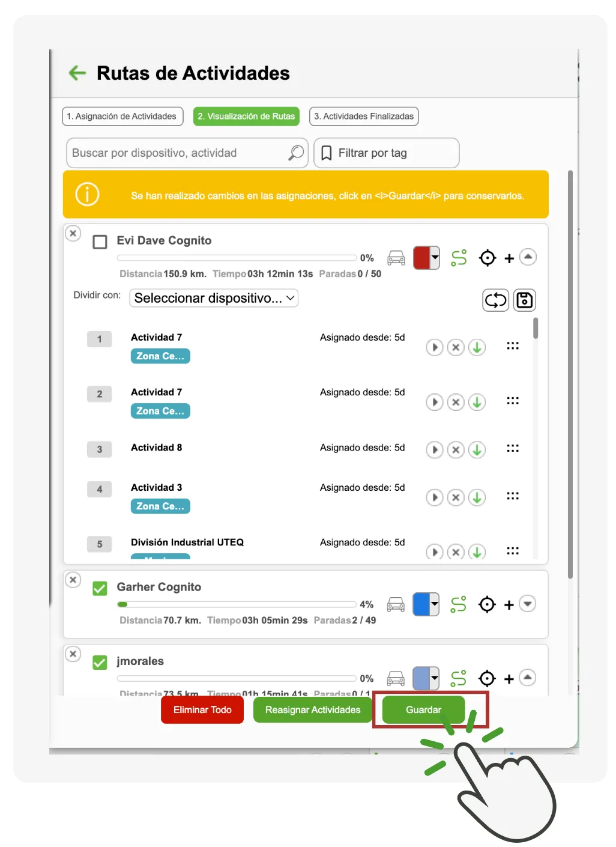Click the vehicle icon for Evi Dave Cognito
This screenshot has height=847, width=616.
(396, 258)
